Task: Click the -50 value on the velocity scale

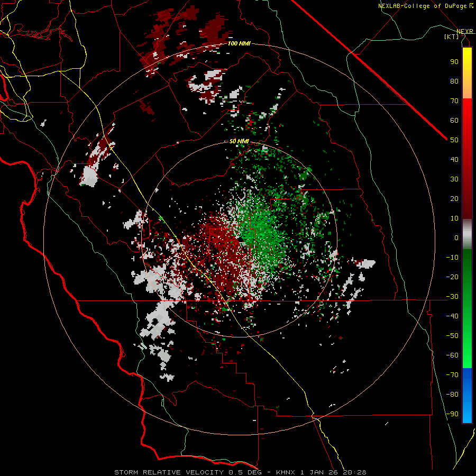Action: (x=452, y=336)
